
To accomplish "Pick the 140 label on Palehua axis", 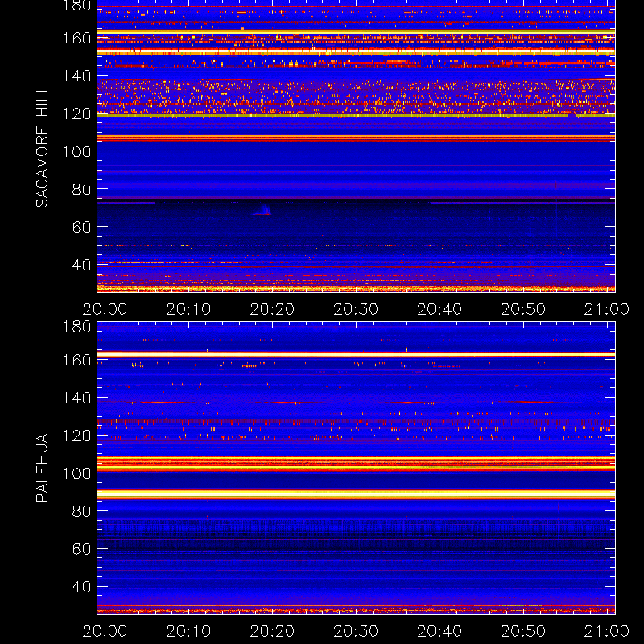I will [x=76, y=398].
